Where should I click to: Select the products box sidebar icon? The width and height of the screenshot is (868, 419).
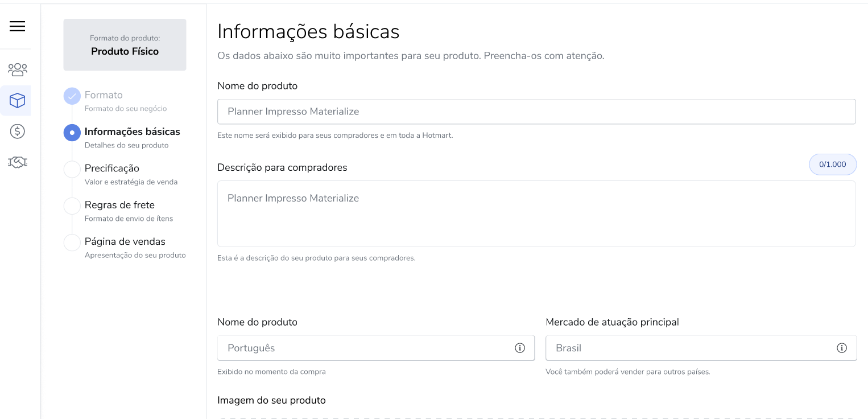17,101
